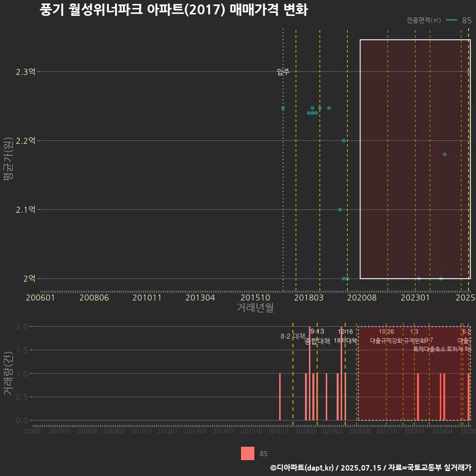Click the 전용면적(㎡) legend label

[423, 20]
